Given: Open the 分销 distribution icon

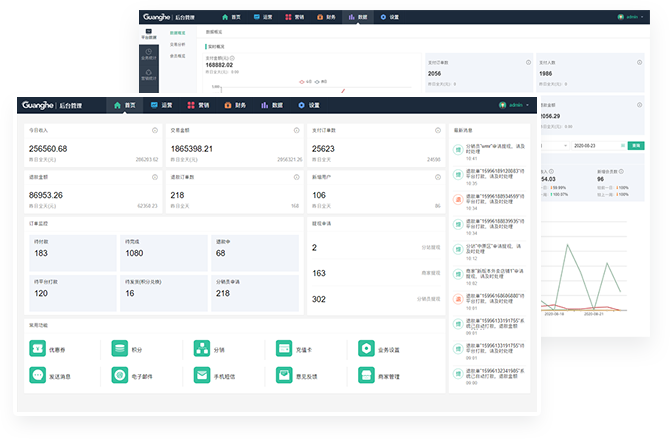Looking at the screenshot, I should coord(202,349).
